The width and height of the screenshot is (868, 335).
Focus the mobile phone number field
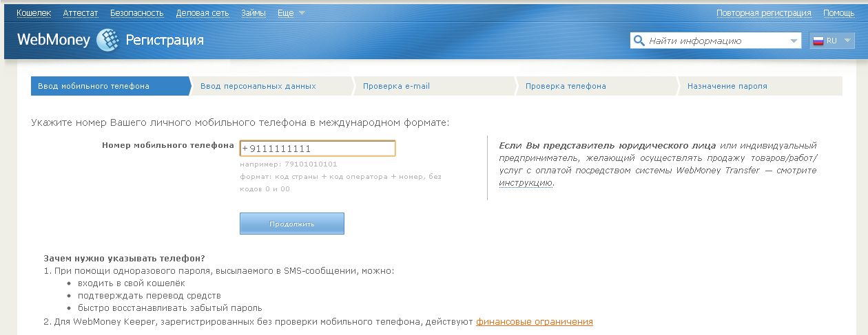(318, 149)
